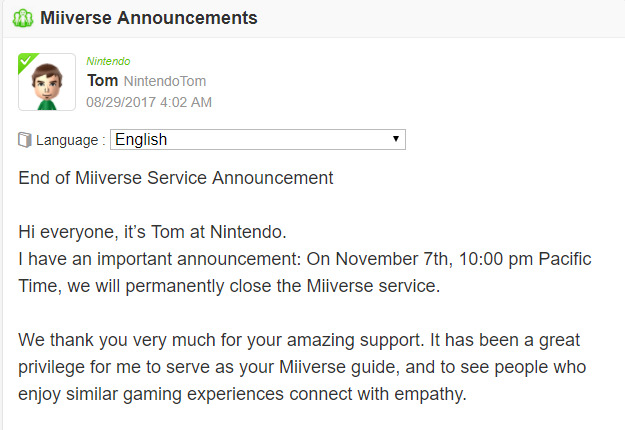Click the enjoy similar gaming experiences line
Image resolution: width=625 pixels, height=430 pixels.
pos(242,394)
